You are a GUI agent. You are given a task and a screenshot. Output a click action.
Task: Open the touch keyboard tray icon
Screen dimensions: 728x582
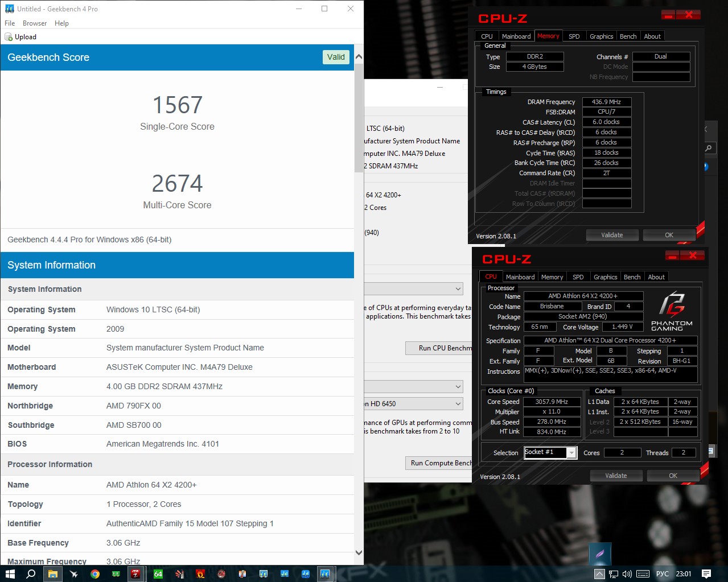point(643,573)
